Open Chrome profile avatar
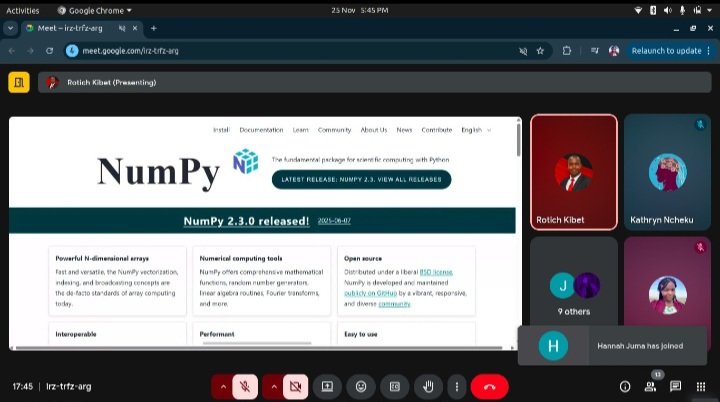720x402 pixels. pyautogui.click(x=614, y=51)
